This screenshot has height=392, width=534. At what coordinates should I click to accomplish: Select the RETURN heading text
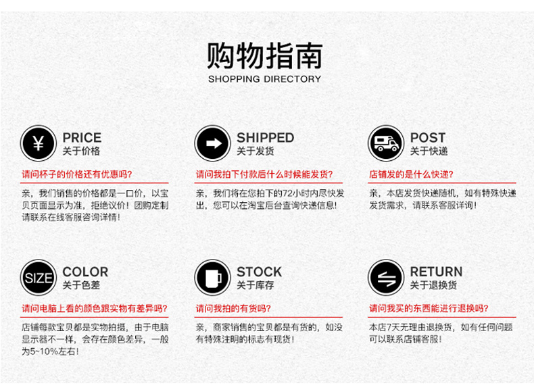point(436,272)
